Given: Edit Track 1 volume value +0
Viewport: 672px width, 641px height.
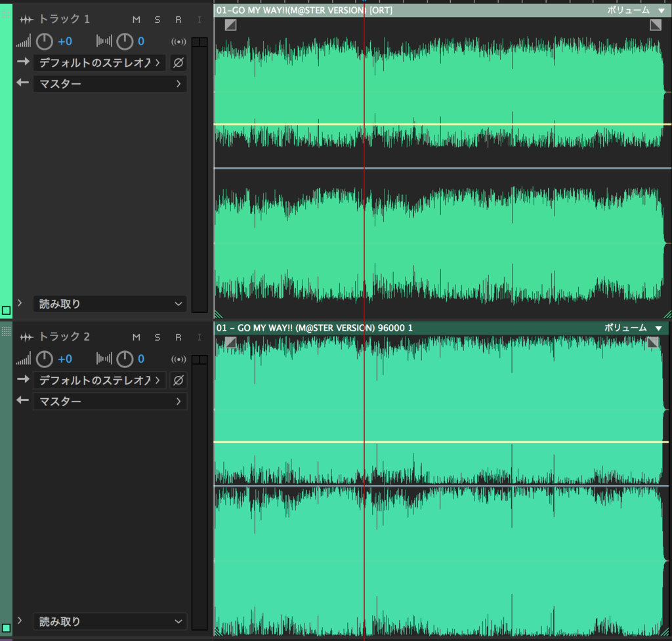Looking at the screenshot, I should [x=65, y=41].
